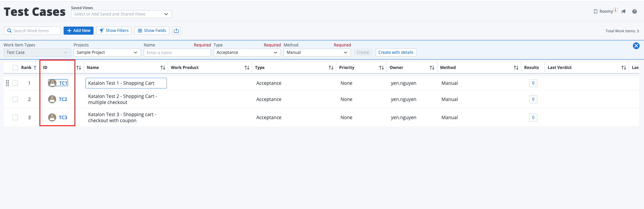644x209 pixels.
Task: Click the help question mark icon
Action: click(x=634, y=11)
